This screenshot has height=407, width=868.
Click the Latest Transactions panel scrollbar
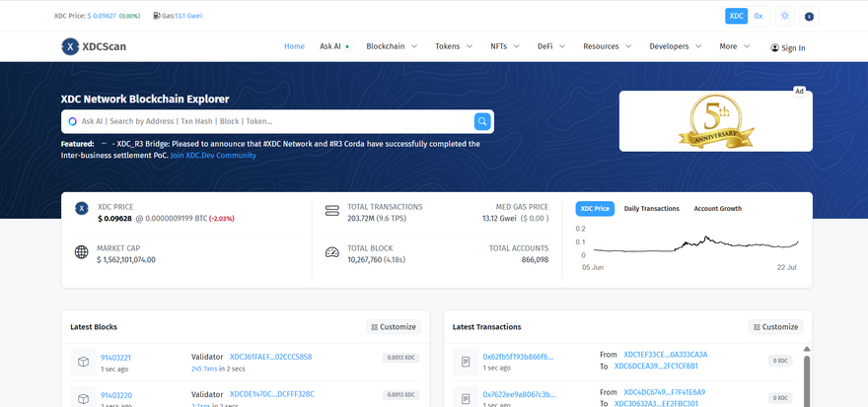click(x=807, y=379)
